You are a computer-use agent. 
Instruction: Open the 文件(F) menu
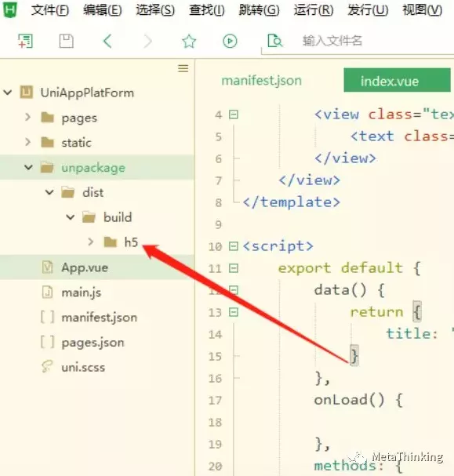(50, 10)
